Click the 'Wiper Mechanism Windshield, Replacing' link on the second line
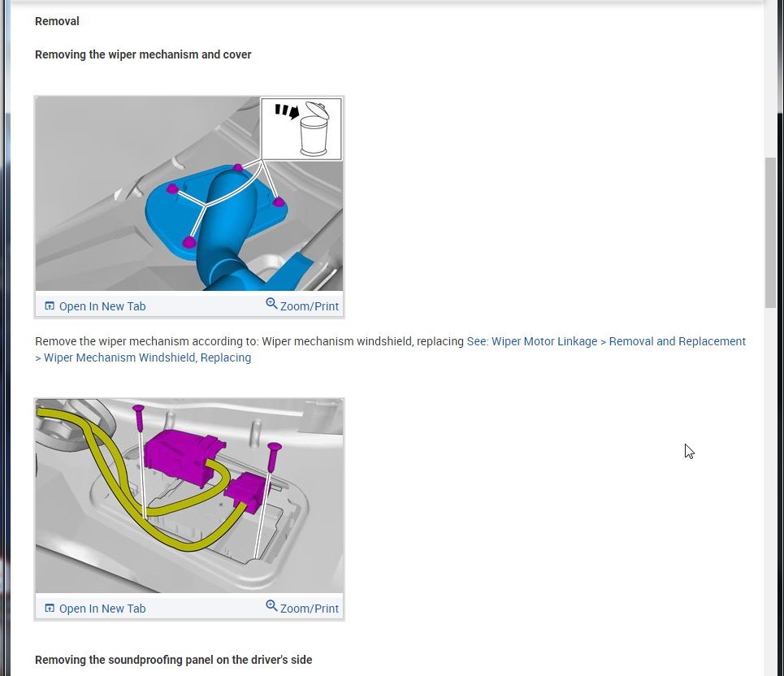The width and height of the screenshot is (784, 676). tap(147, 357)
